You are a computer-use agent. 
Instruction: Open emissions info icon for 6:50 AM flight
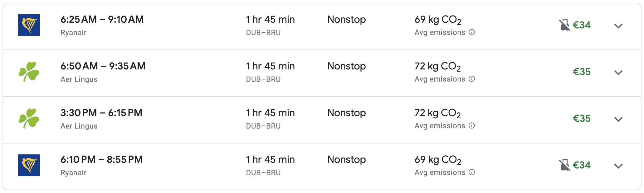click(x=472, y=79)
